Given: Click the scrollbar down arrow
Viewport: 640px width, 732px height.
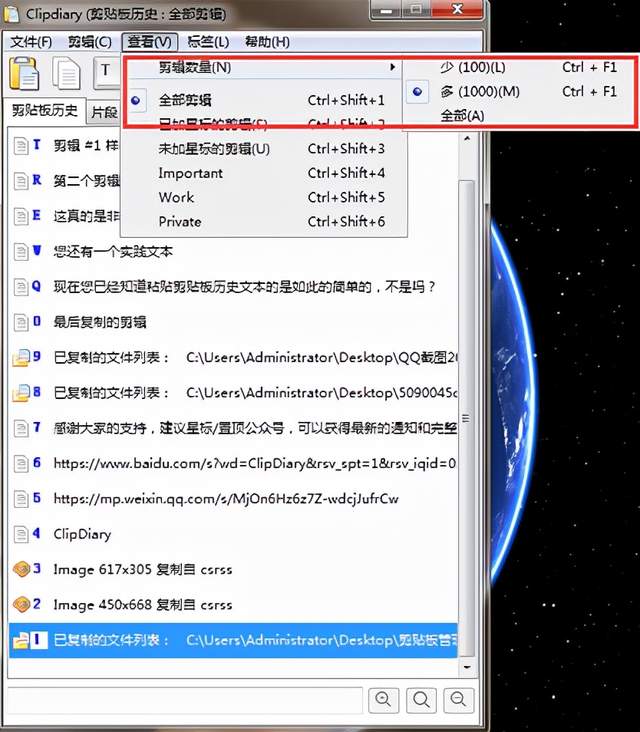Looking at the screenshot, I should pyautogui.click(x=467, y=667).
